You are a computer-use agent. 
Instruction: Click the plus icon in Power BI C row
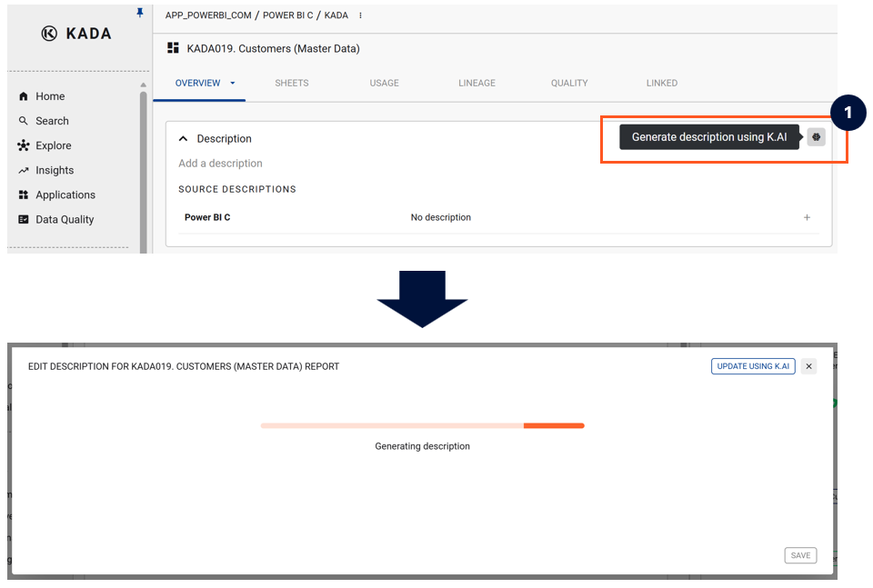coord(807,218)
